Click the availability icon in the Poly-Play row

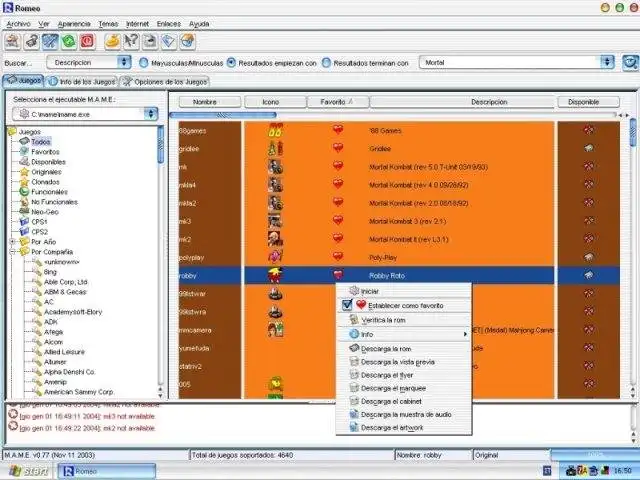[588, 257]
